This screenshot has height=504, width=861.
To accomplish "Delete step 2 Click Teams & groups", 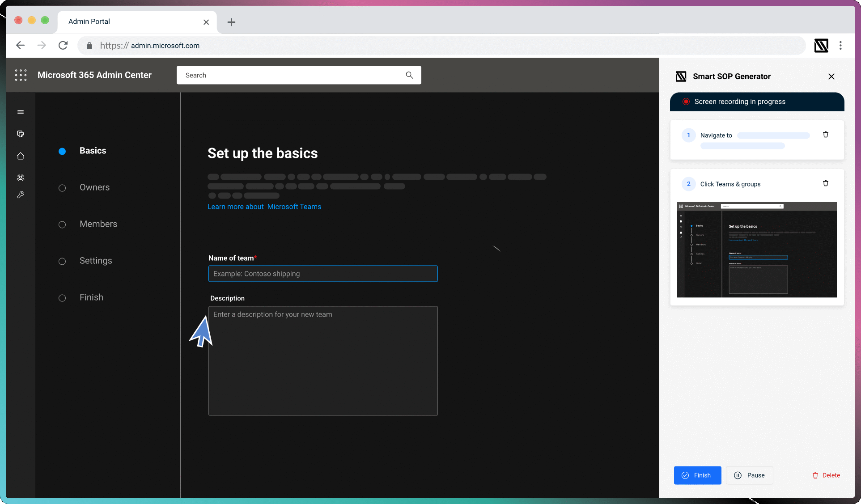I will click(826, 183).
